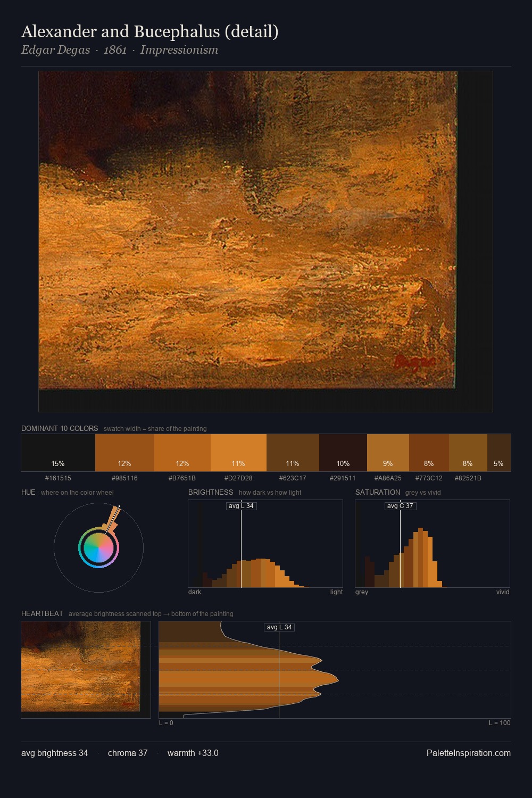This screenshot has width=532, height=798.
Task: Click the L = 0 axis label
Action: point(166,722)
